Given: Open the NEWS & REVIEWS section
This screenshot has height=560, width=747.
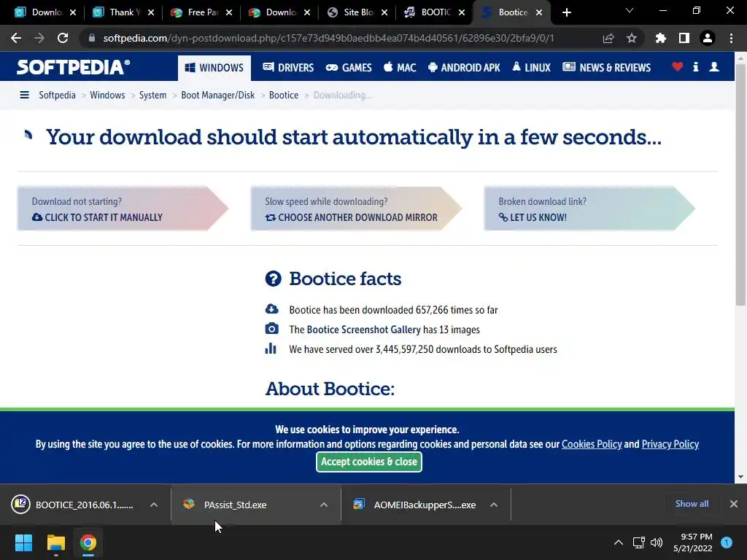Looking at the screenshot, I should pos(606,68).
